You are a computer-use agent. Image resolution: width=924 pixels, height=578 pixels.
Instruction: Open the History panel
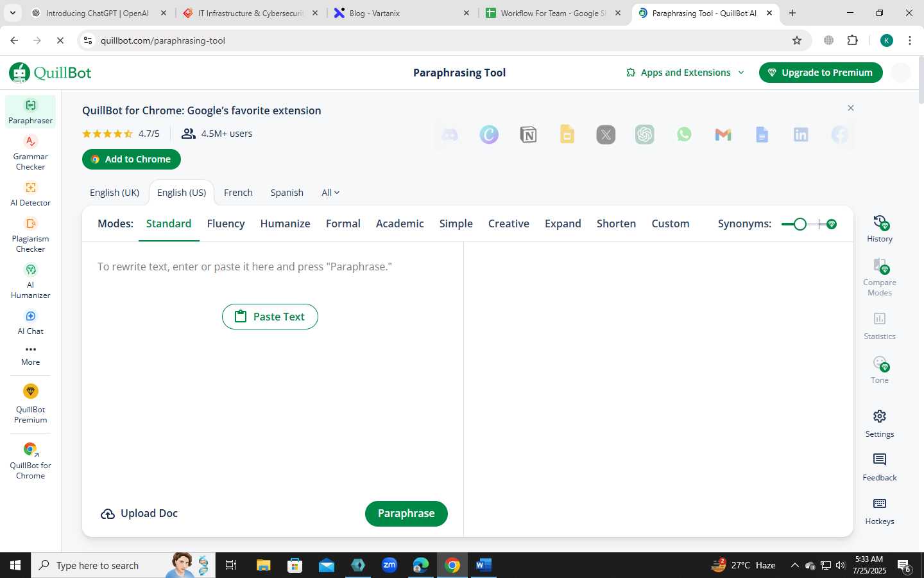click(x=880, y=229)
